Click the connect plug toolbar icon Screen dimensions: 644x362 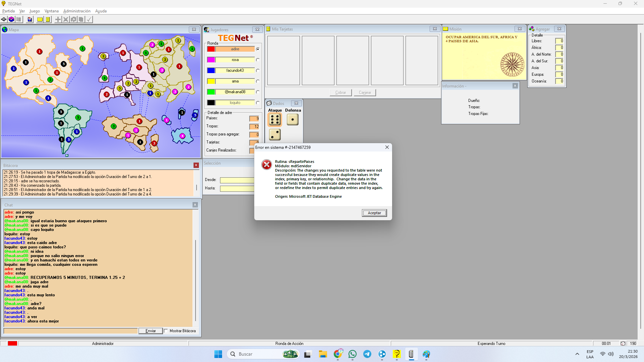point(4,19)
